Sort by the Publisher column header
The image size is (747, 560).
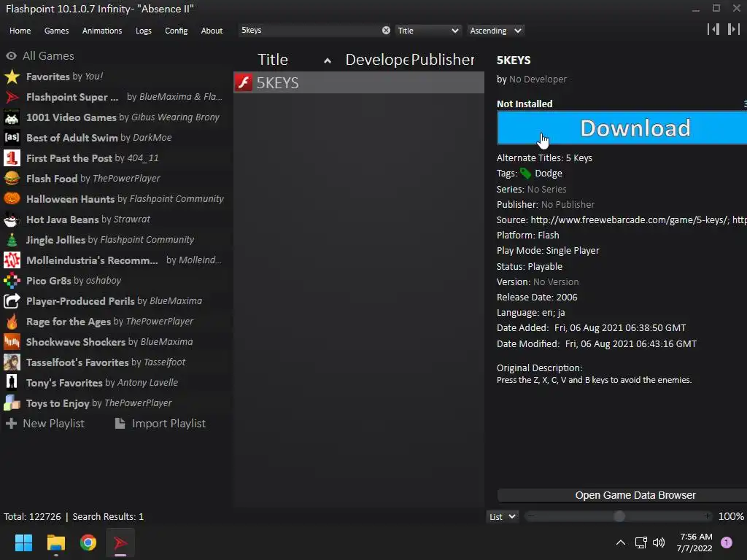(x=443, y=60)
